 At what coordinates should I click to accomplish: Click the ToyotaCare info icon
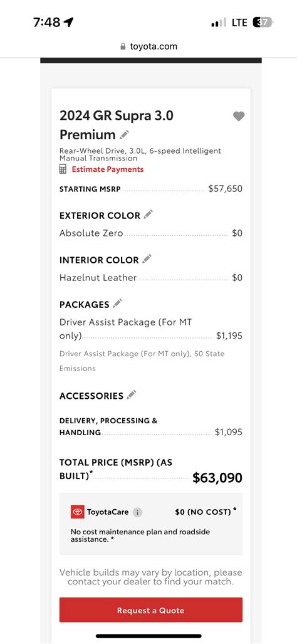[137, 512]
